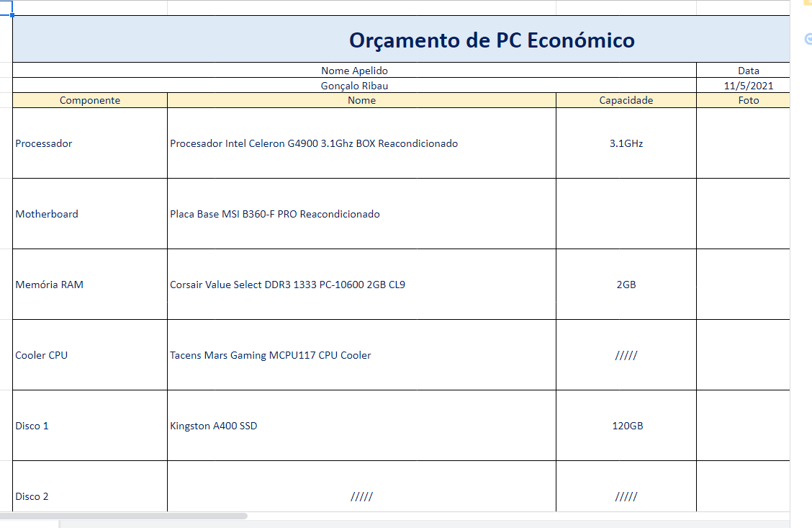Select the date cell '11/5/2021'

[743, 86]
